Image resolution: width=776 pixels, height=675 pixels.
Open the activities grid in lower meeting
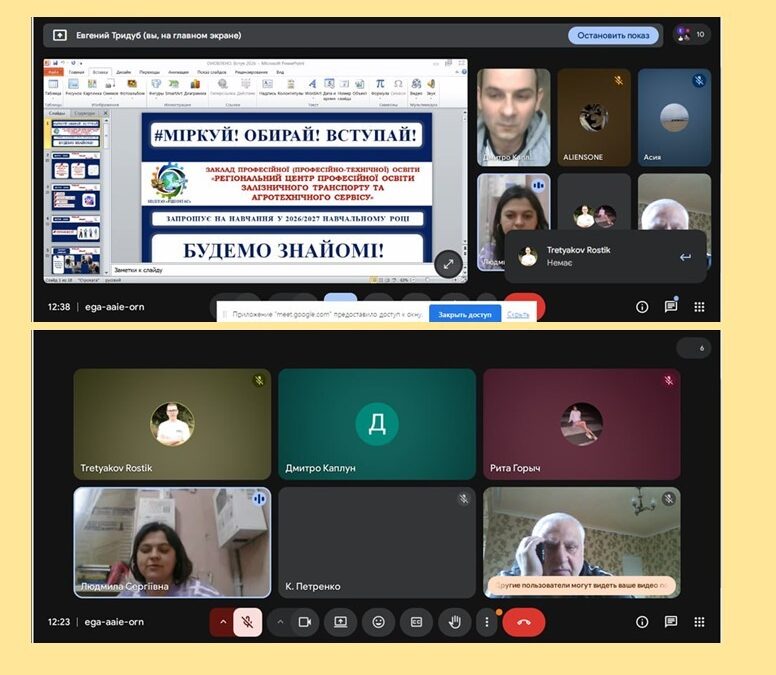tap(700, 622)
